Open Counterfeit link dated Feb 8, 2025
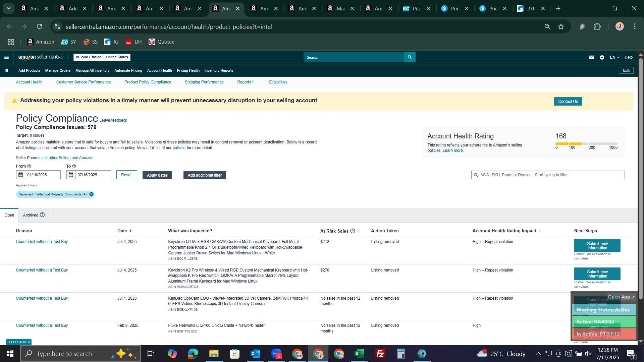 [x=42, y=325]
